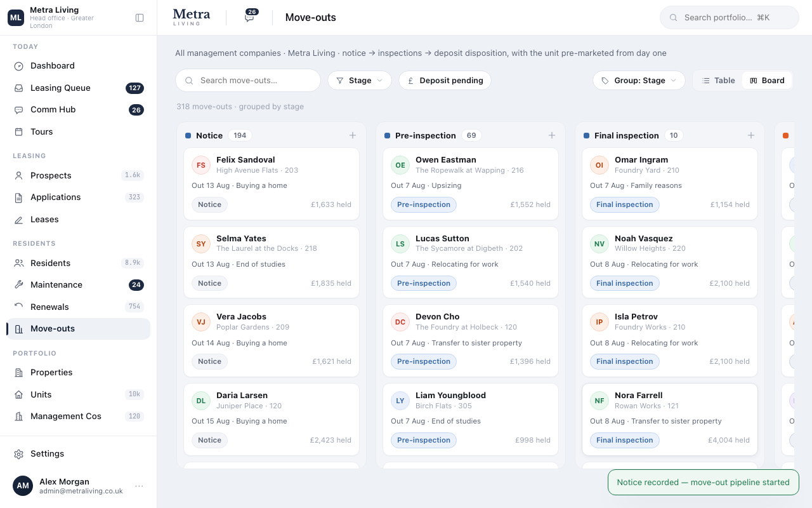
Task: Add a card to the Notice column
Action: click(353, 135)
